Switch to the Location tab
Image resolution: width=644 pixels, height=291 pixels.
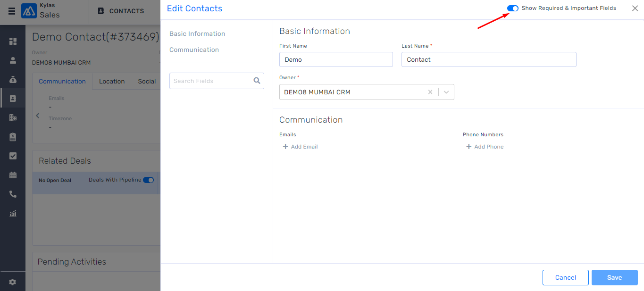pos(112,81)
